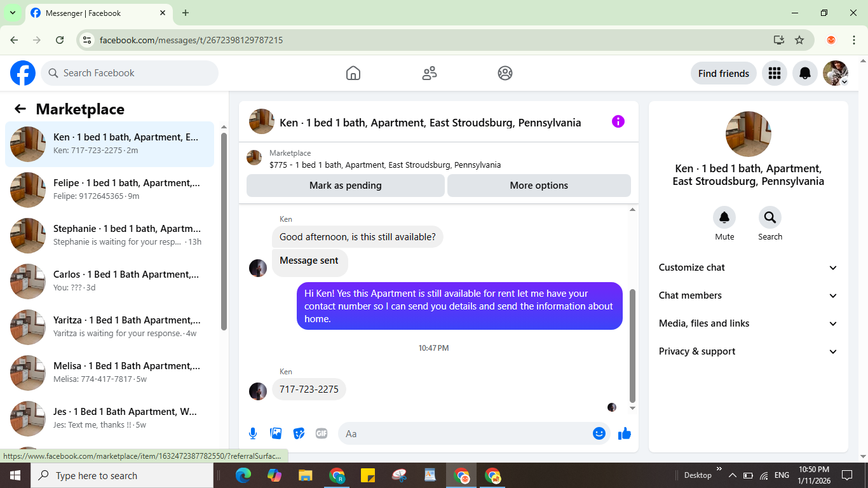Click the chat scroll-down arrow
Image resolution: width=868 pixels, height=488 pixels.
tap(632, 408)
